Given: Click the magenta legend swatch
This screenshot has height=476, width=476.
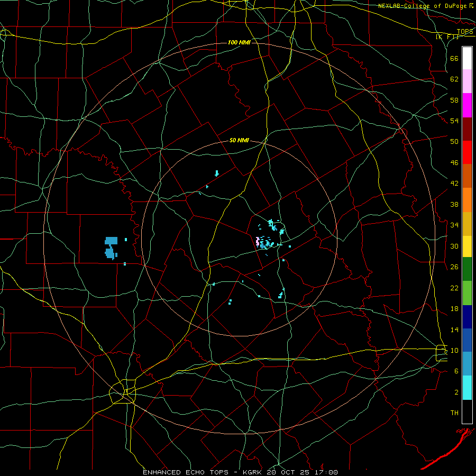Looking at the screenshot, I should coord(467,105).
